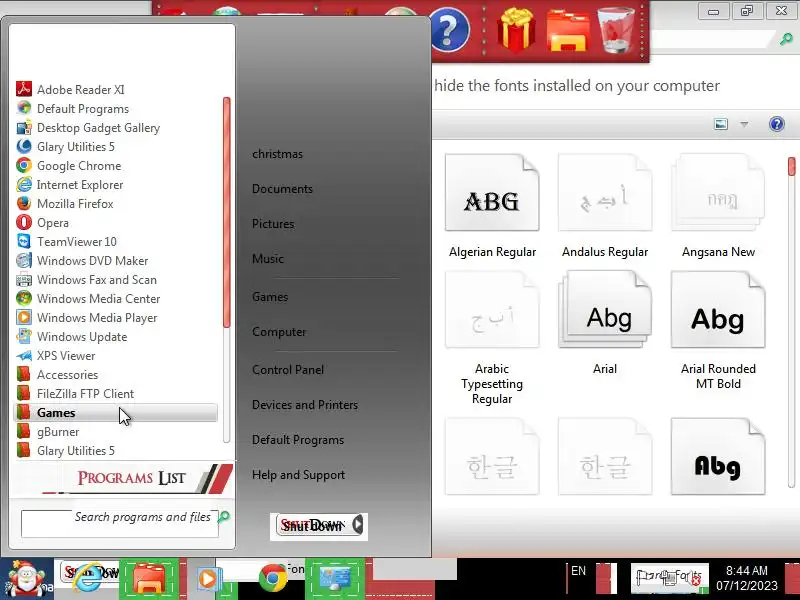The image size is (800, 600).
Task: Select the Arial font family
Action: 605,323
